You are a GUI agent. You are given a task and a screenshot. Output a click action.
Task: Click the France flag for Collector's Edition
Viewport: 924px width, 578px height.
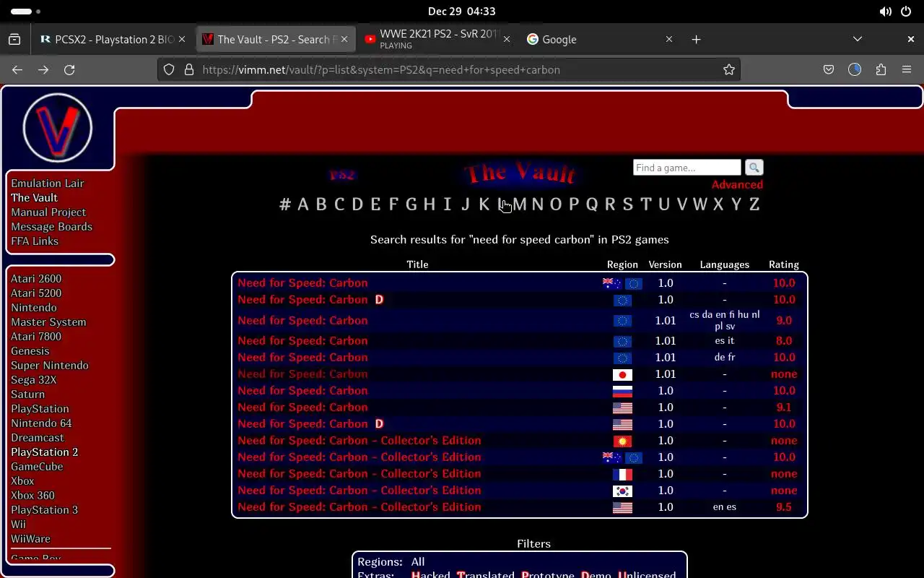point(622,474)
